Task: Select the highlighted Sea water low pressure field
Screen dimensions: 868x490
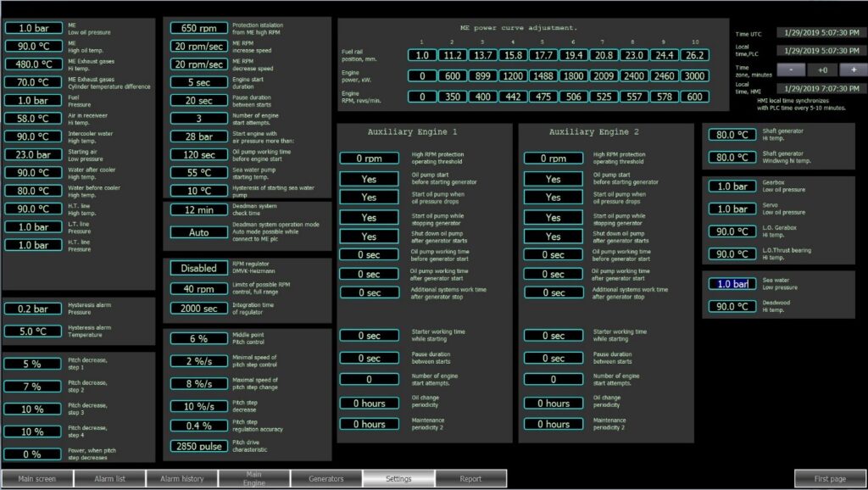Action: click(732, 284)
